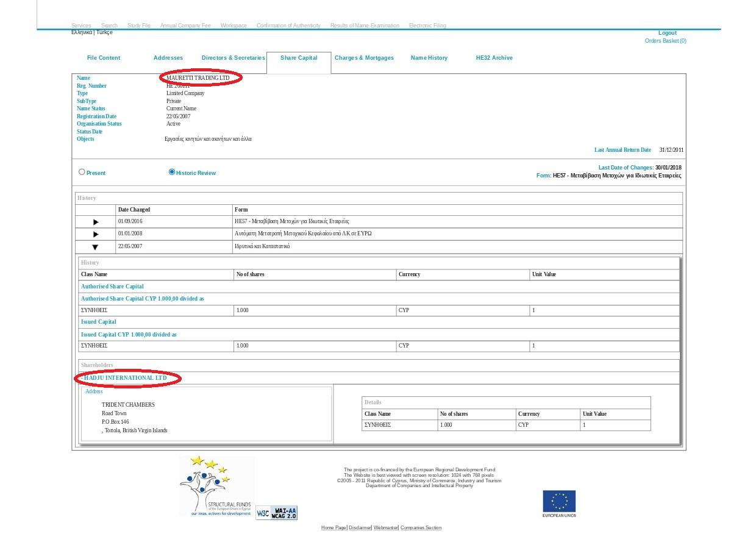The height and width of the screenshot is (553, 756).
Task: Click the Authorised Share Capital heading
Action: (112, 287)
